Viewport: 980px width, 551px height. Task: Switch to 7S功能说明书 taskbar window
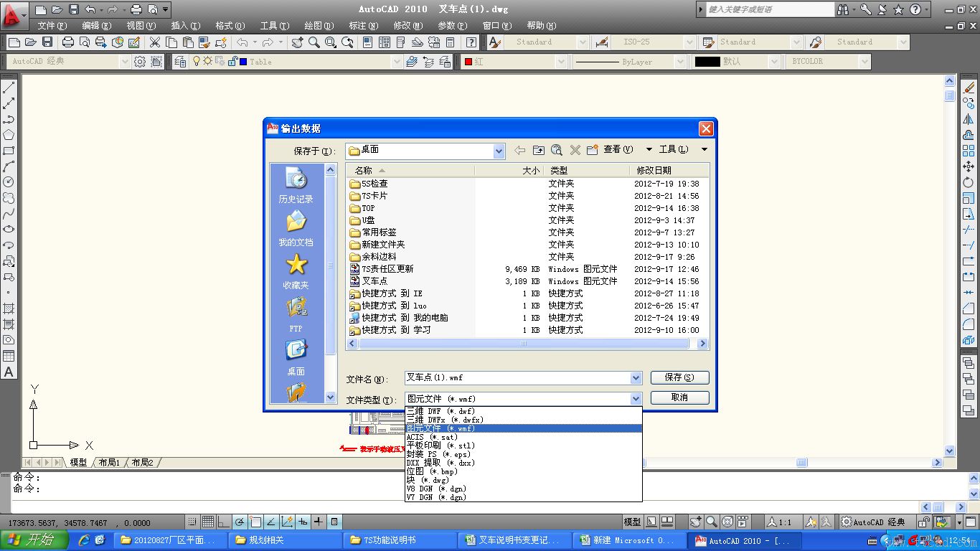[x=400, y=540]
